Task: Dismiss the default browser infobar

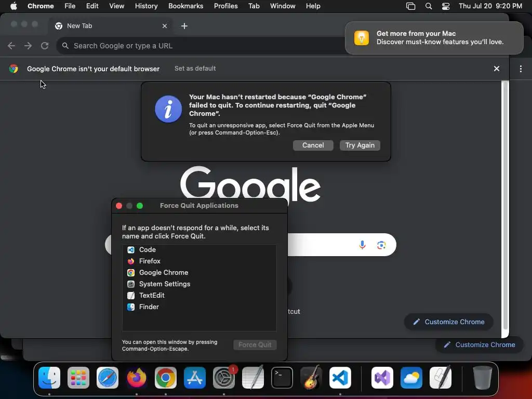Action: tap(497, 69)
